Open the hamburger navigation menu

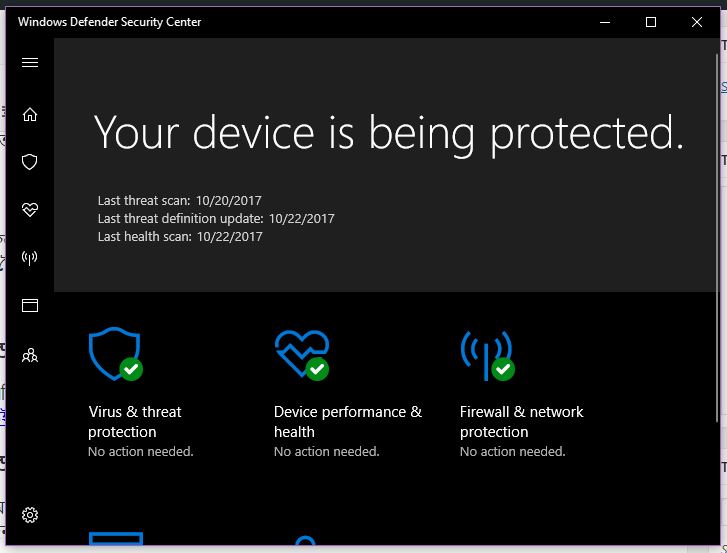(30, 62)
